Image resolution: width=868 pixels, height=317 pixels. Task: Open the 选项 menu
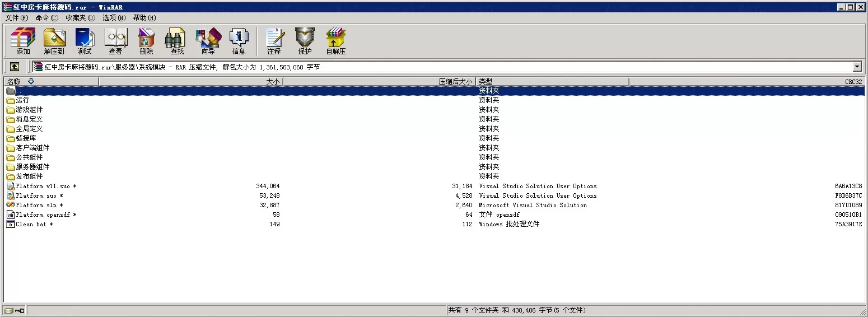114,18
